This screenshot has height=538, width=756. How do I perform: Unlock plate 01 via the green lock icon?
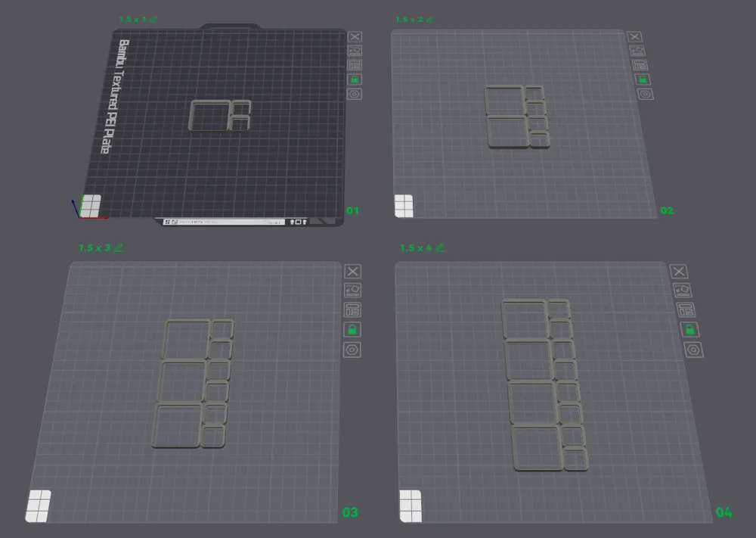pos(353,79)
